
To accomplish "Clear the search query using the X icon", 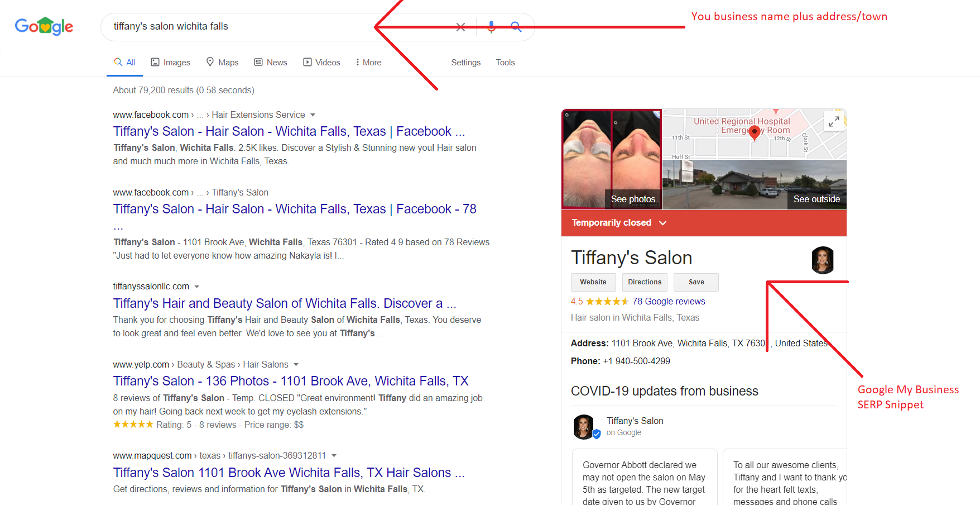I will [460, 26].
